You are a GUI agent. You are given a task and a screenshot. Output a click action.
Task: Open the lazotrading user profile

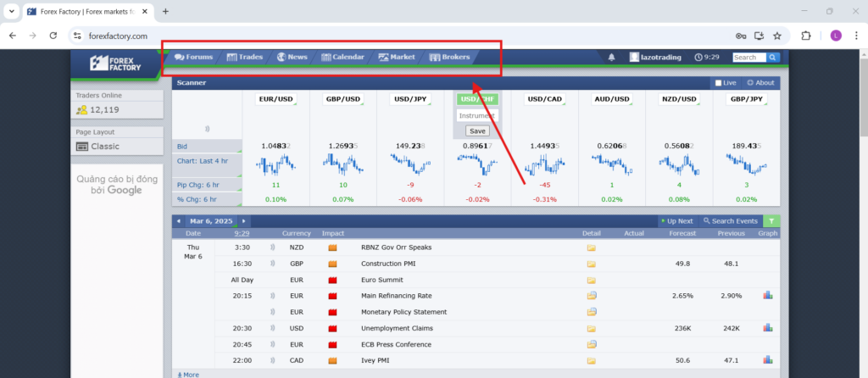(655, 57)
